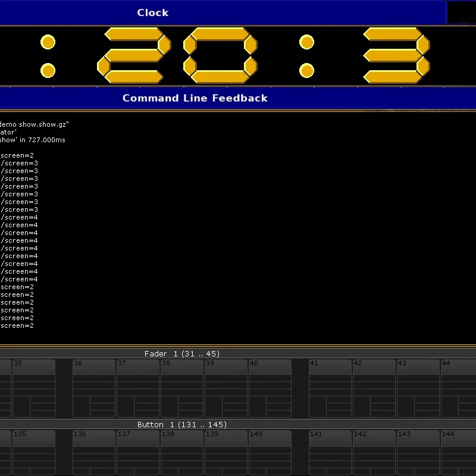
Task: Click the Fader 1 (31 .. 45) header
Action: point(238,353)
